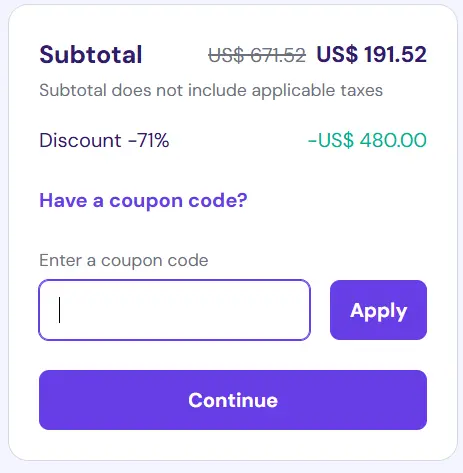The image size is (463, 473).
Task: Toggle the coupon code link text
Action: (143, 201)
